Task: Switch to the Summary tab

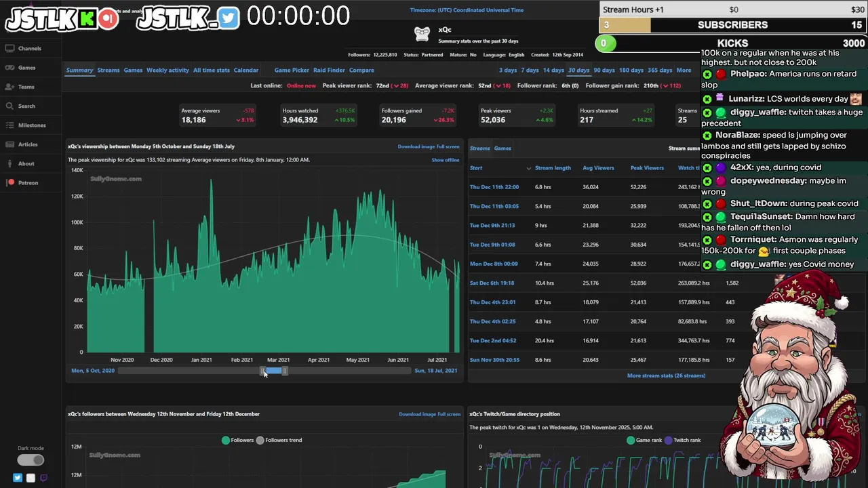Action: [x=79, y=70]
